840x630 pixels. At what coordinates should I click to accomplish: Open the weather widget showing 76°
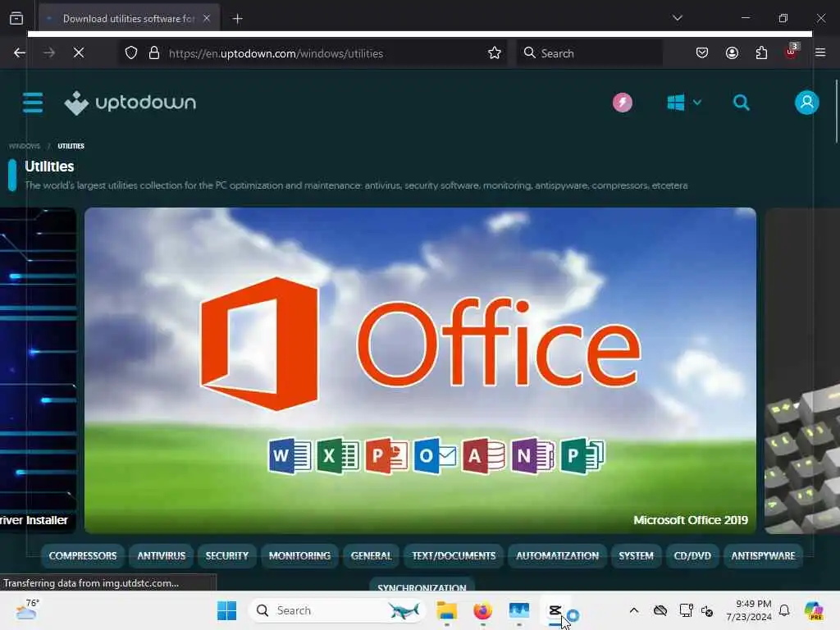pyautogui.click(x=27, y=610)
